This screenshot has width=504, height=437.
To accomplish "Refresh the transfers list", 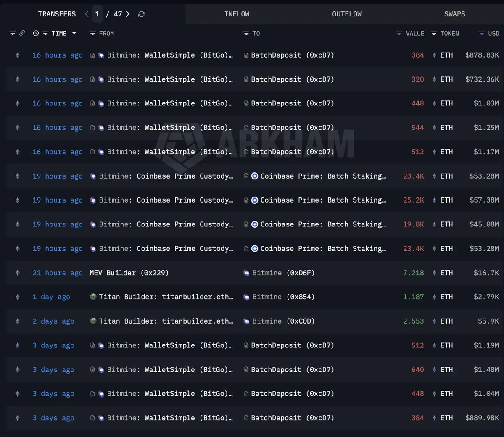I will click(x=141, y=14).
